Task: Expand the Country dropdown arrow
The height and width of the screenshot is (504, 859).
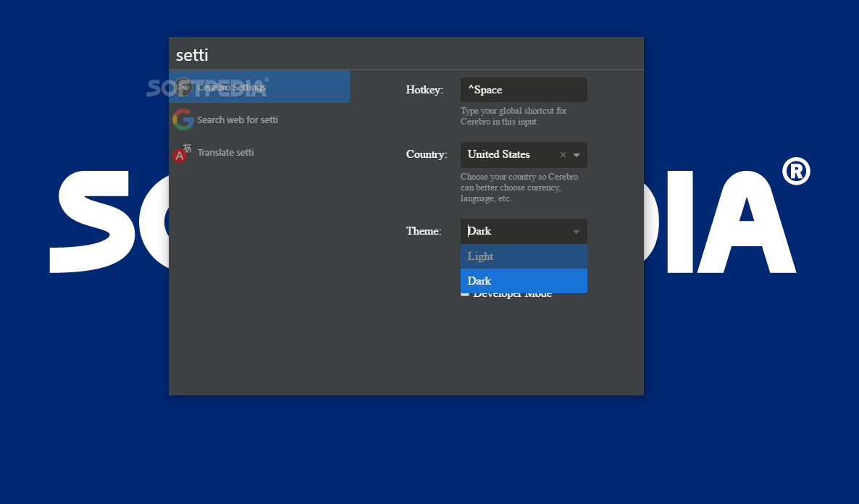Action: pos(577,155)
